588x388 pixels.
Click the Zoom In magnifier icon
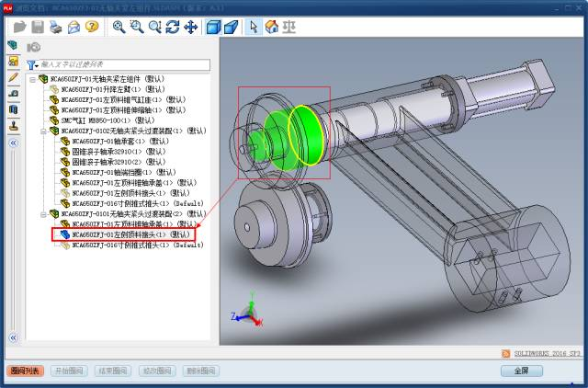119,28
